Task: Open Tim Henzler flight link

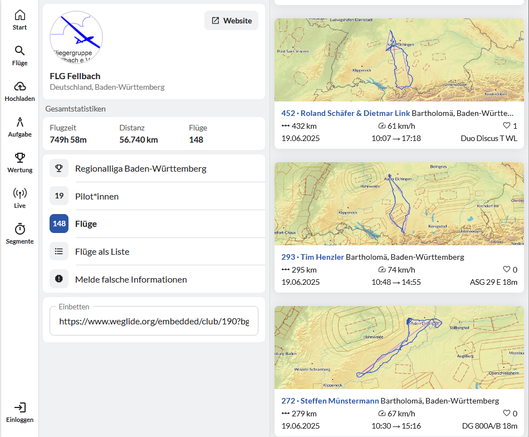Action: [x=312, y=257]
